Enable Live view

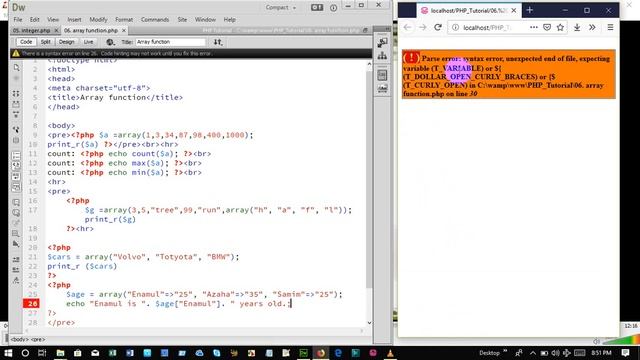(x=88, y=42)
